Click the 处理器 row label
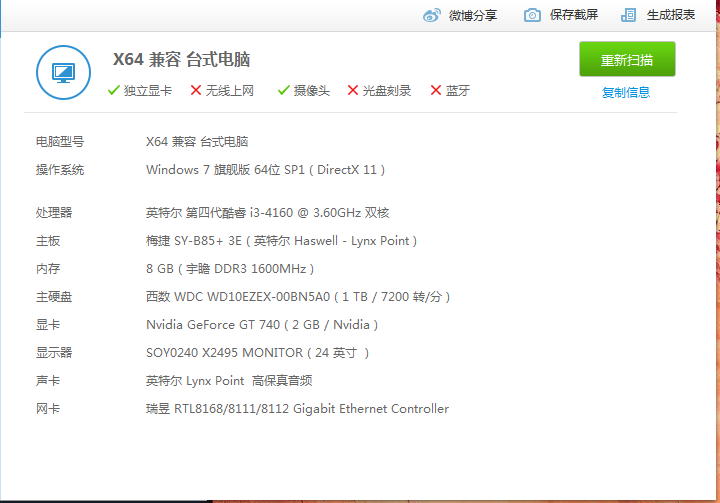This screenshot has height=503, width=720. pos(54,213)
